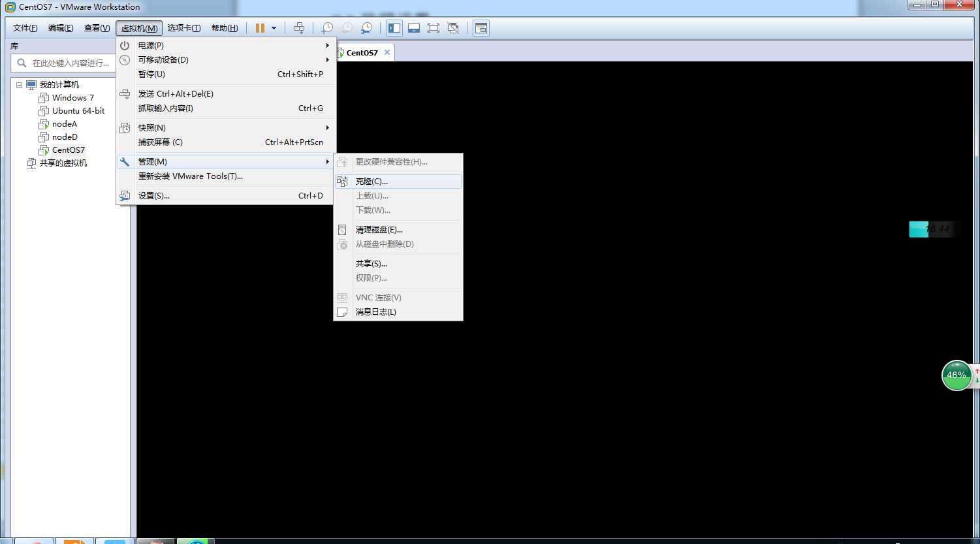Close the 虚拟机(M) menu
Screen dimensions: 980x544
139,28
